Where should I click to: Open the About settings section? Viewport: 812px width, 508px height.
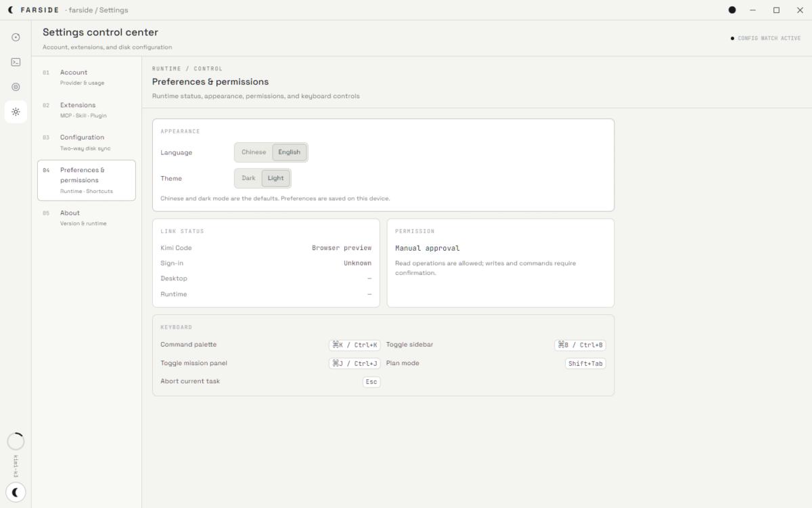(x=87, y=217)
